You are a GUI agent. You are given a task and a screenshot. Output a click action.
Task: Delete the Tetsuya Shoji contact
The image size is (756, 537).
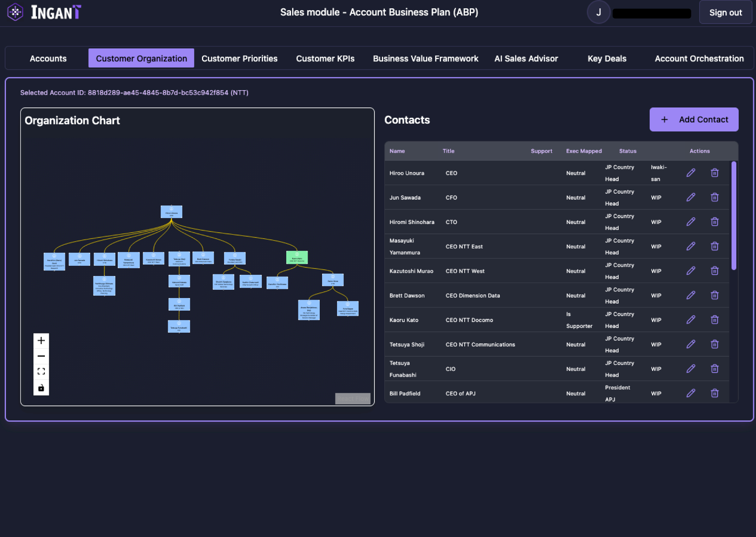tap(715, 344)
